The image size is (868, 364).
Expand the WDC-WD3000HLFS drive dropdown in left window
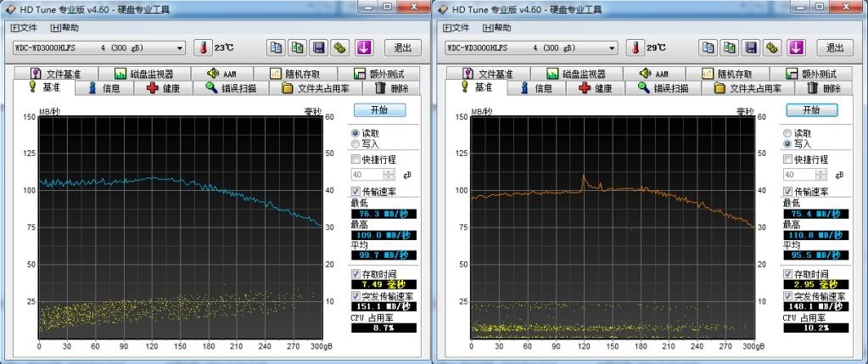(x=180, y=48)
